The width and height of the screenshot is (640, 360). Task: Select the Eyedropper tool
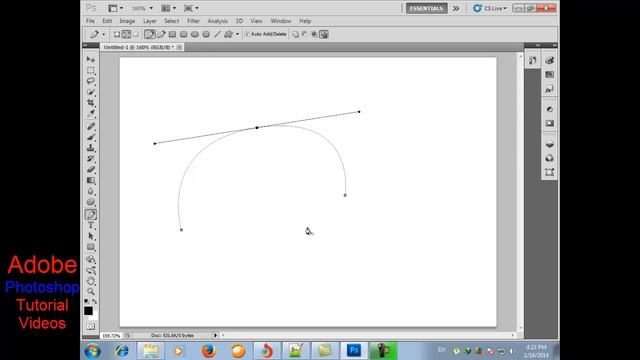tap(91, 113)
